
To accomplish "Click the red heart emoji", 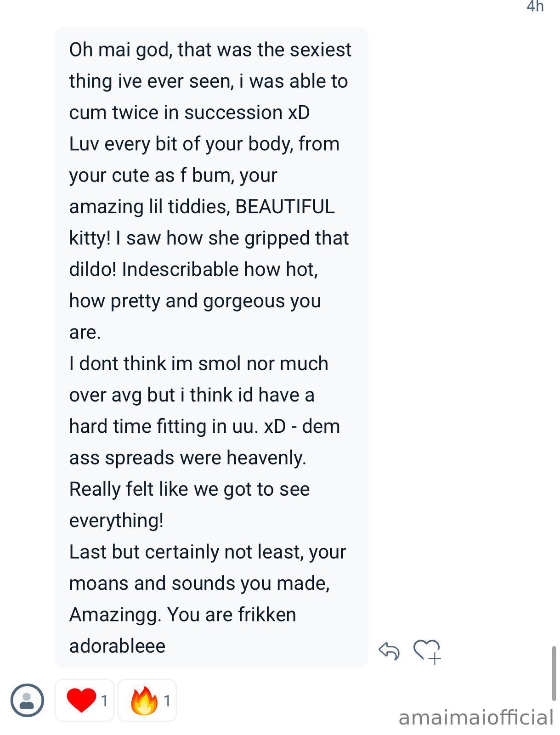I will [81, 700].
